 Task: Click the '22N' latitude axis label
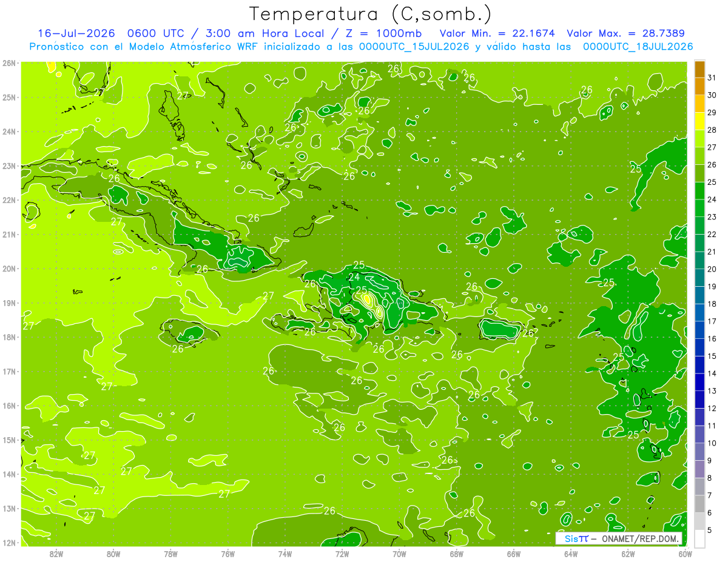click(9, 200)
